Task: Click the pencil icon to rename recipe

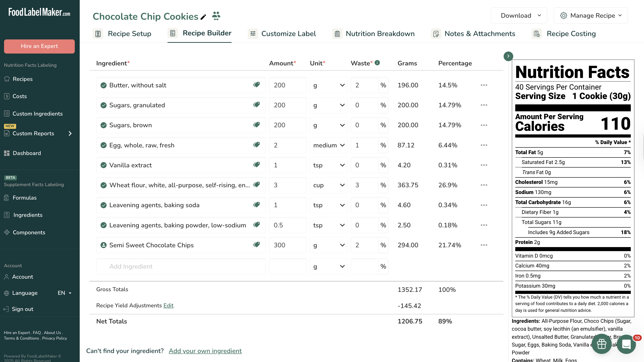Action: [204, 17]
